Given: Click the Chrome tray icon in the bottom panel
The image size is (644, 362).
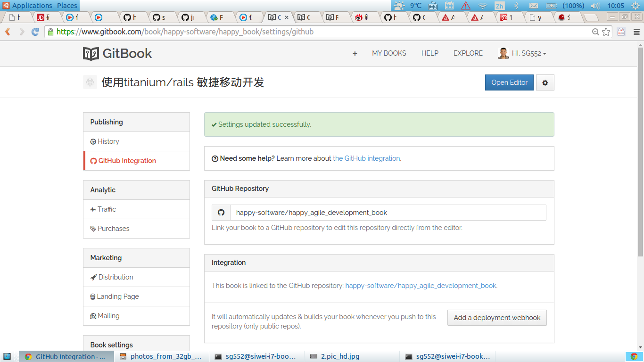Looking at the screenshot, I should [634, 356].
